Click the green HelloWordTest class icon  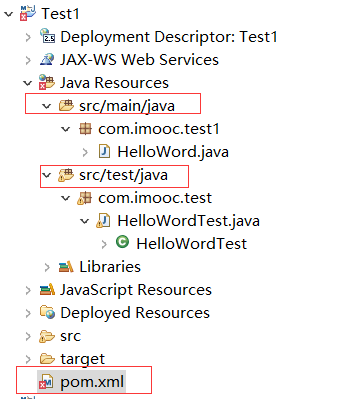(122, 242)
